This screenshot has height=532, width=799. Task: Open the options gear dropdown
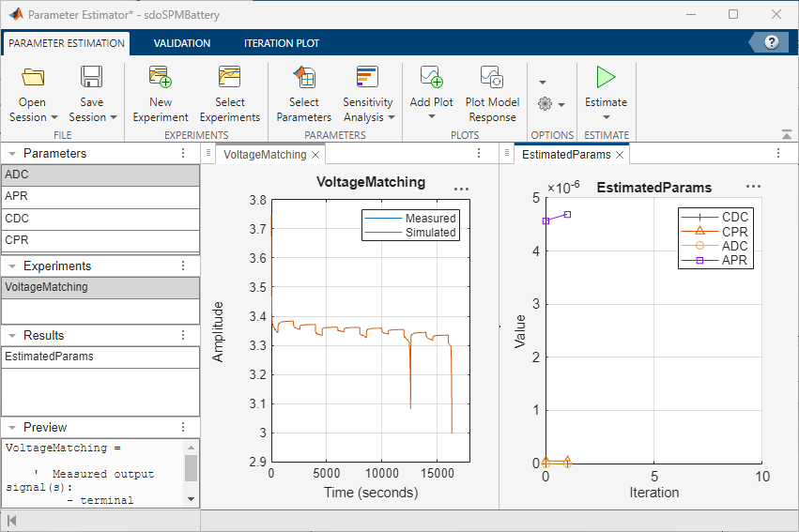pos(550,104)
